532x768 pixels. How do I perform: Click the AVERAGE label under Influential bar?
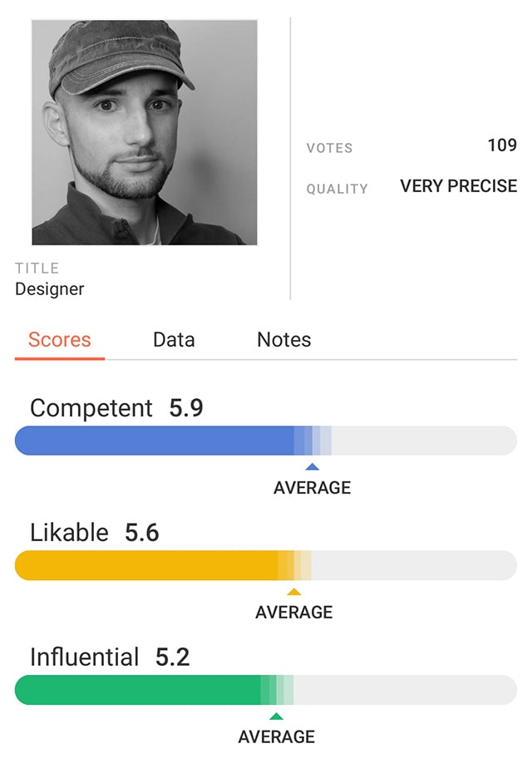276,737
